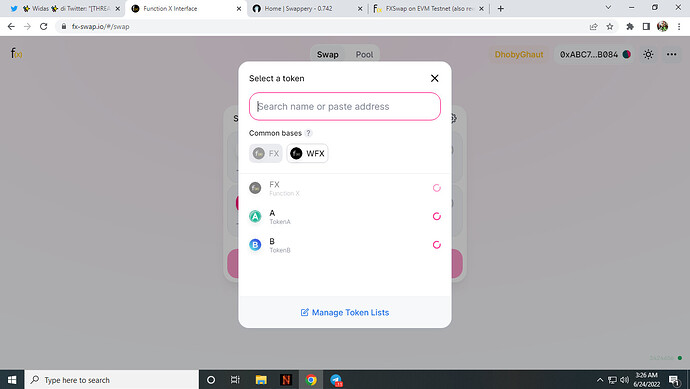Show hidden system tray icons
This screenshot has height=389, width=690.
pos(599,380)
